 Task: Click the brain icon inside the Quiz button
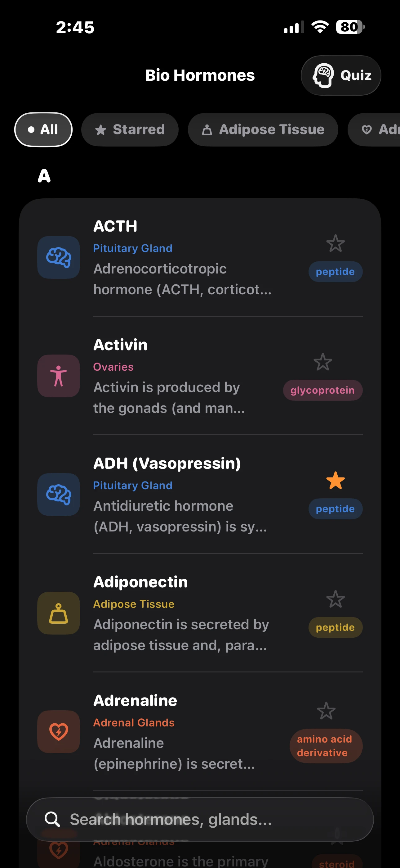click(323, 75)
